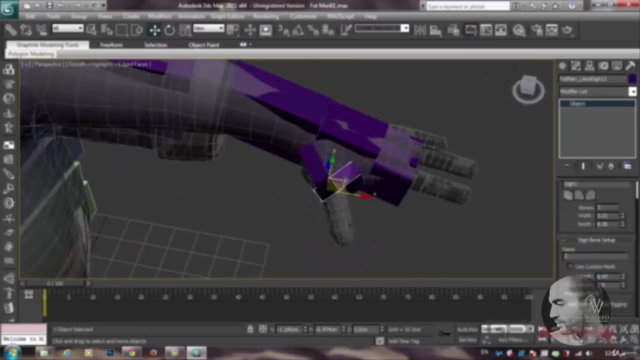
Task: Switch to the Freeform ribbon tab
Action: [111, 45]
